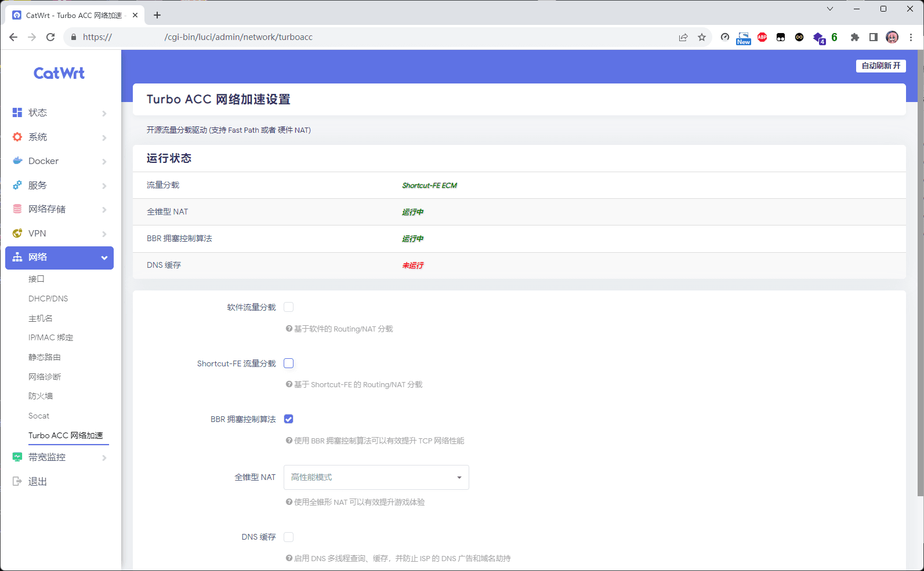Click the site lock icon in the address bar
This screenshot has height=571, width=924.
[x=73, y=37]
